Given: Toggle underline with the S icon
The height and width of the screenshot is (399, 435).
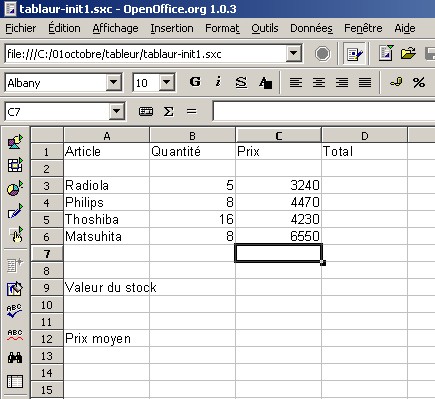Looking at the screenshot, I should (x=241, y=82).
